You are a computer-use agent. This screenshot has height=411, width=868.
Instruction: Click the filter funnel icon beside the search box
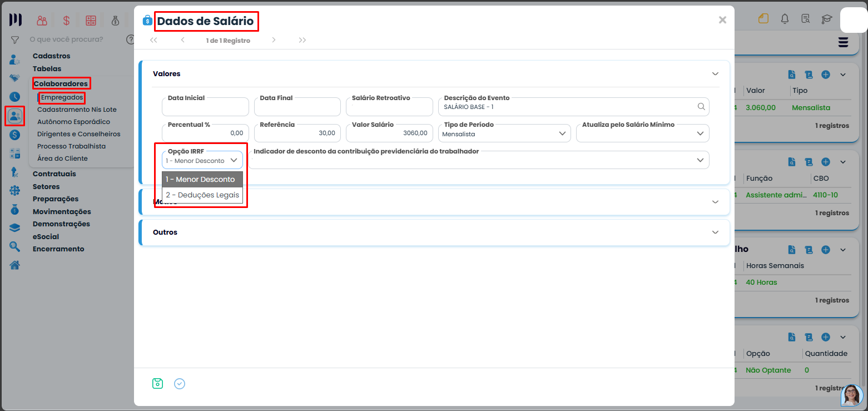[x=15, y=40]
